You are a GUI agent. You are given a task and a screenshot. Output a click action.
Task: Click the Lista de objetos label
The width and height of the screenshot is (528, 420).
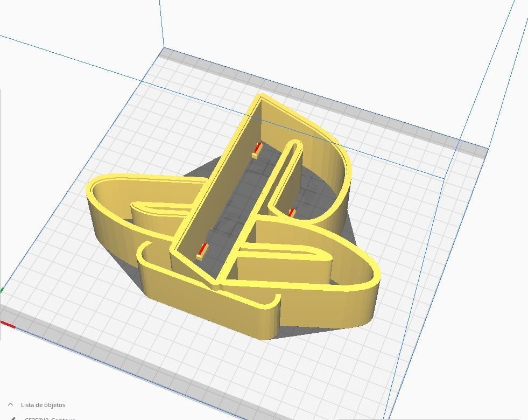43,405
